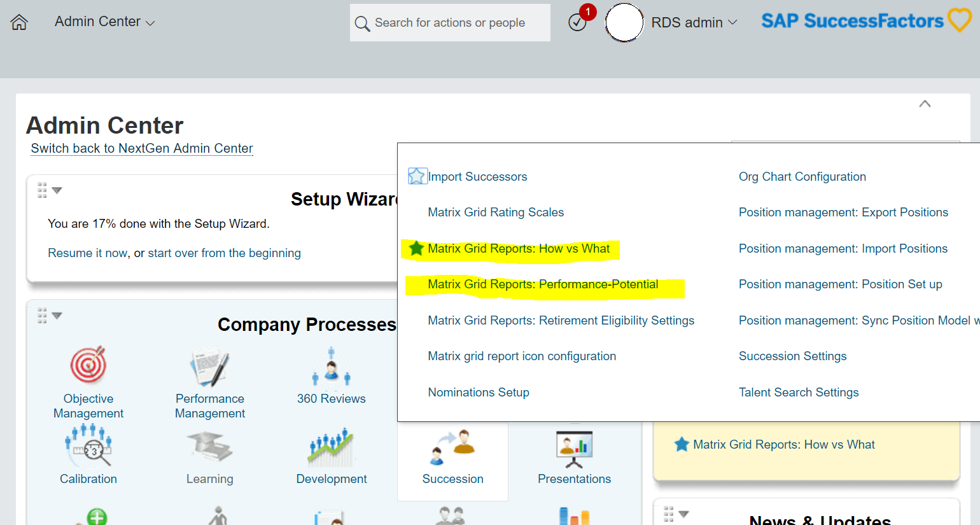Screen dimensions: 980x525
Task: Select Import Successors menu item
Action: pos(477,177)
